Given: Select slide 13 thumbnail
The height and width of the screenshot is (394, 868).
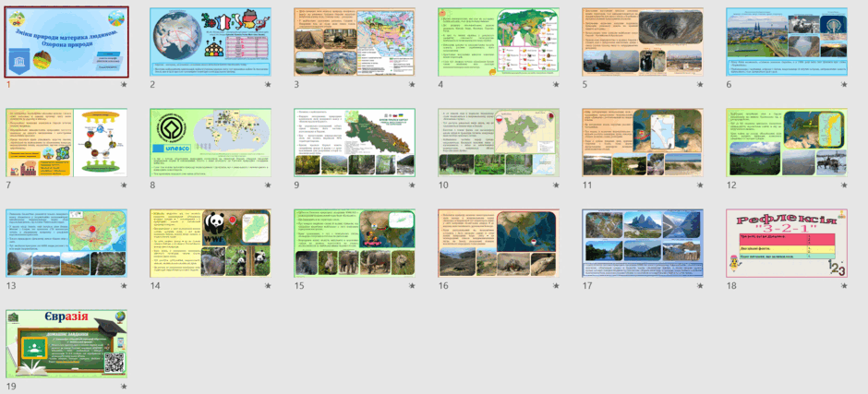Looking at the screenshot, I should [x=66, y=244].
